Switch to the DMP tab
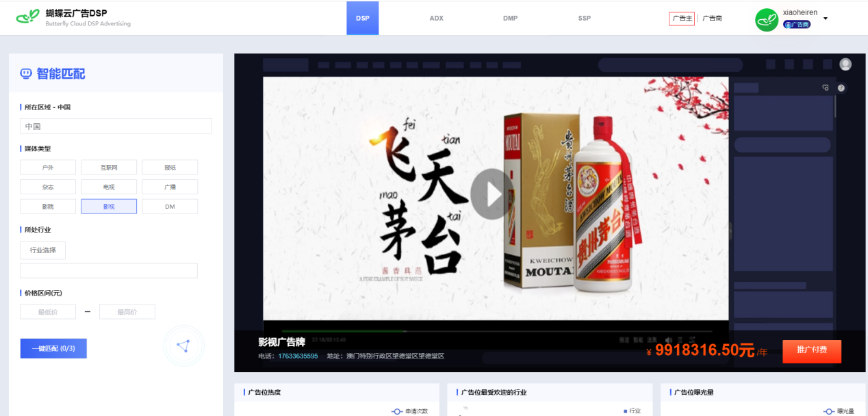 click(x=510, y=18)
